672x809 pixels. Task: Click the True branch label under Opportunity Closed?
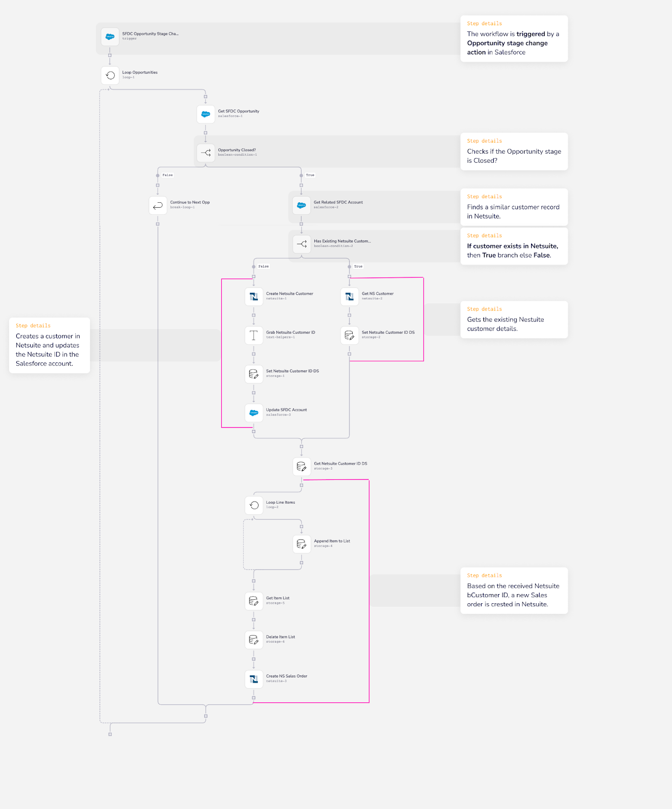(310, 175)
